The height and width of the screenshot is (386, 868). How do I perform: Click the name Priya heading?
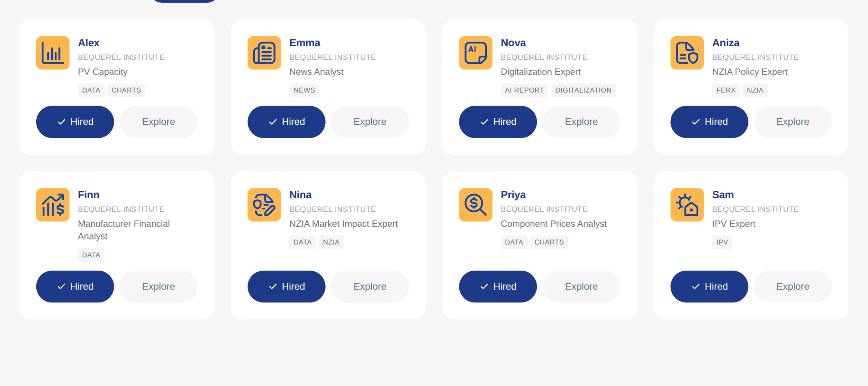coord(513,195)
